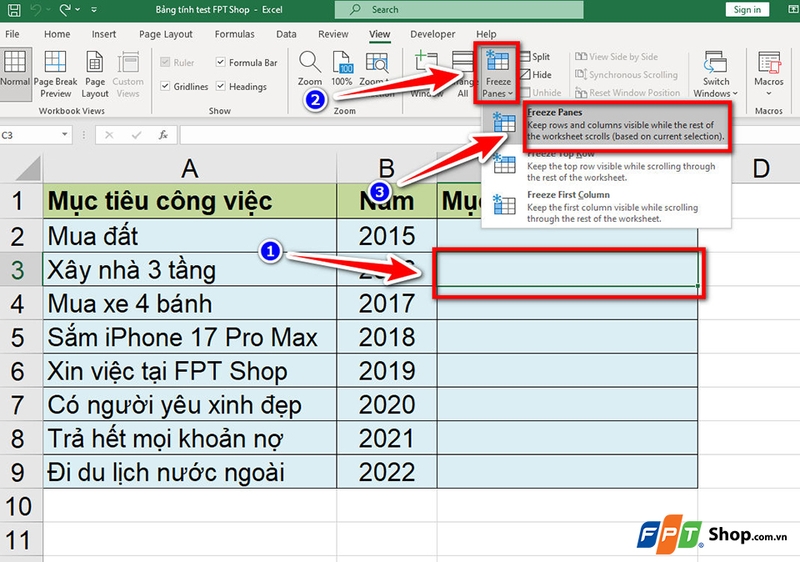Switch to Page Break Preview
The image size is (800, 562).
(55, 74)
